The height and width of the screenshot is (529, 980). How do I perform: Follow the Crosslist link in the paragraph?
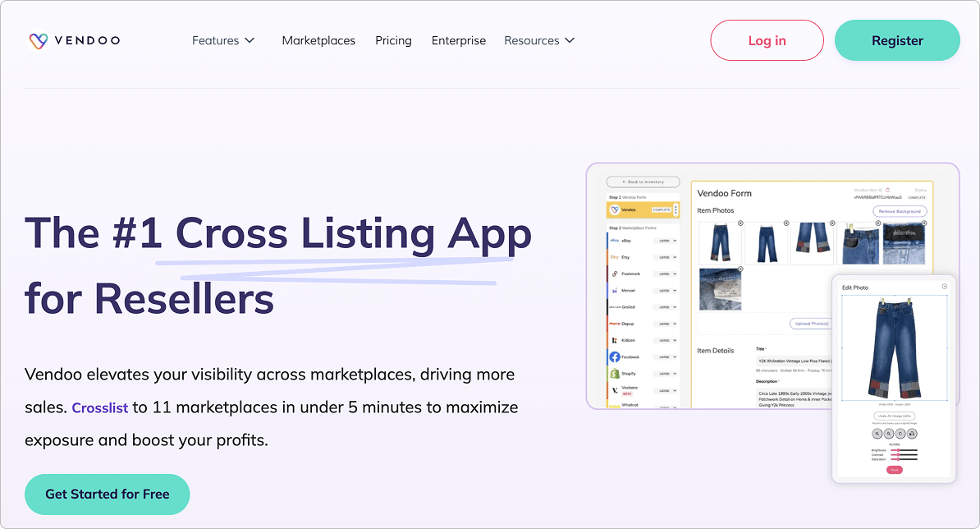[100, 407]
